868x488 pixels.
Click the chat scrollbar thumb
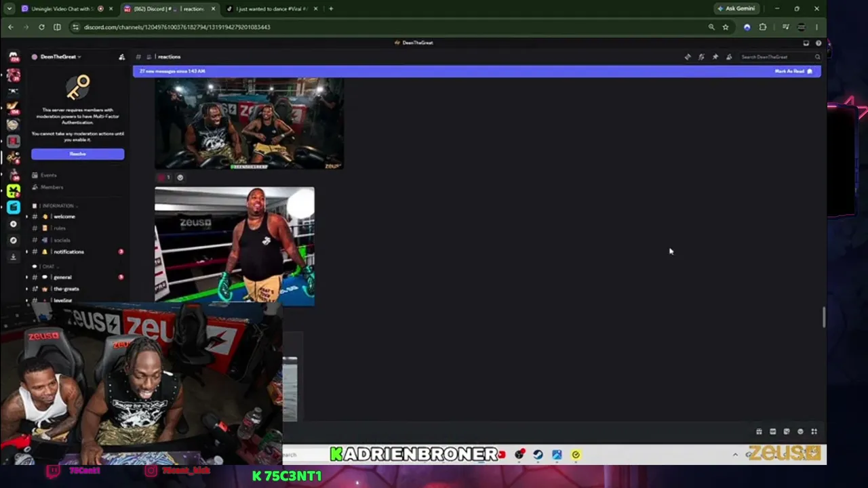[824, 317]
